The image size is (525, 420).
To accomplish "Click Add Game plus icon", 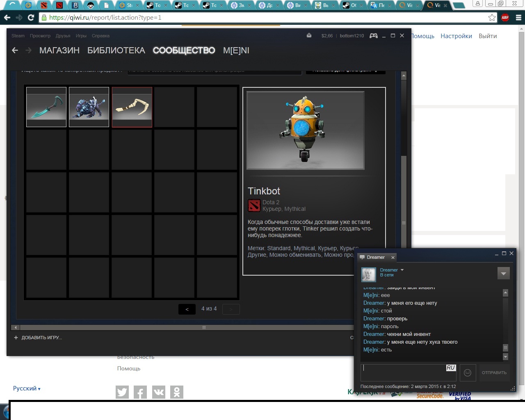I will coord(16,338).
